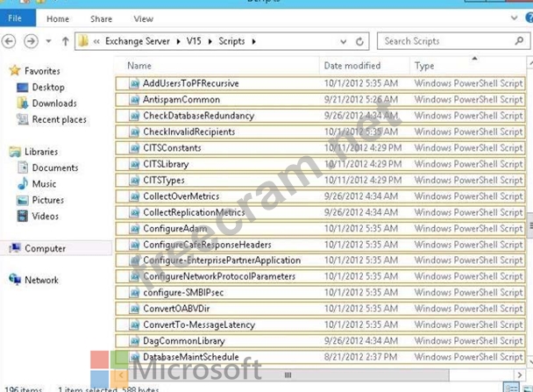Click the Network icon in sidebar

(15, 280)
